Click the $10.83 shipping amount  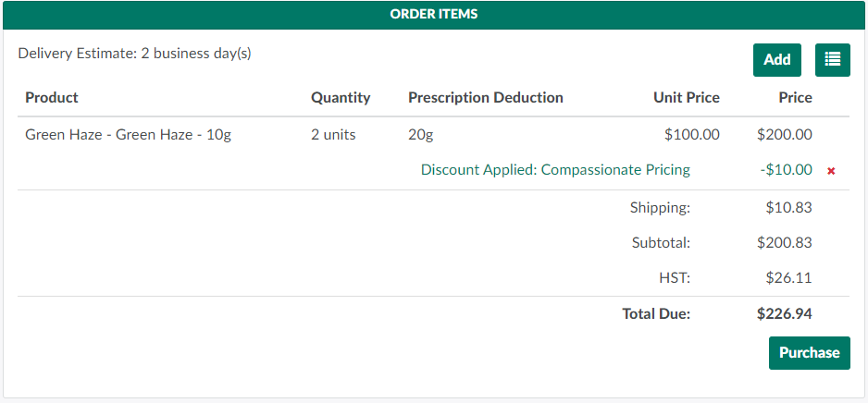tap(788, 208)
